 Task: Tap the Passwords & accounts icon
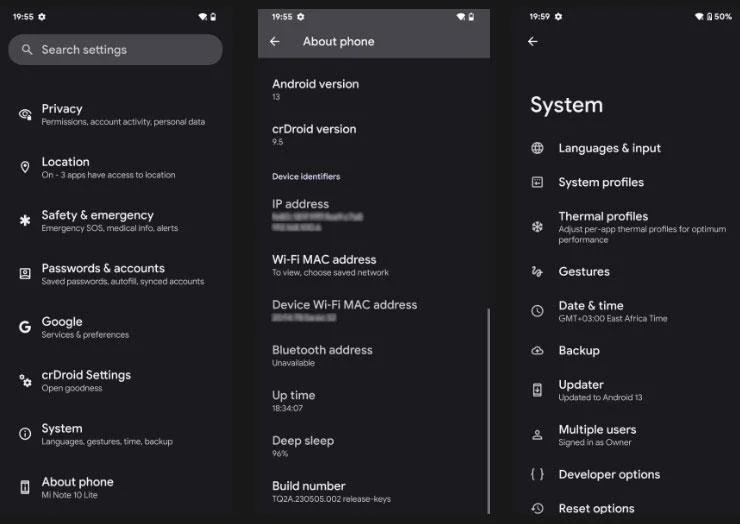tap(25, 274)
